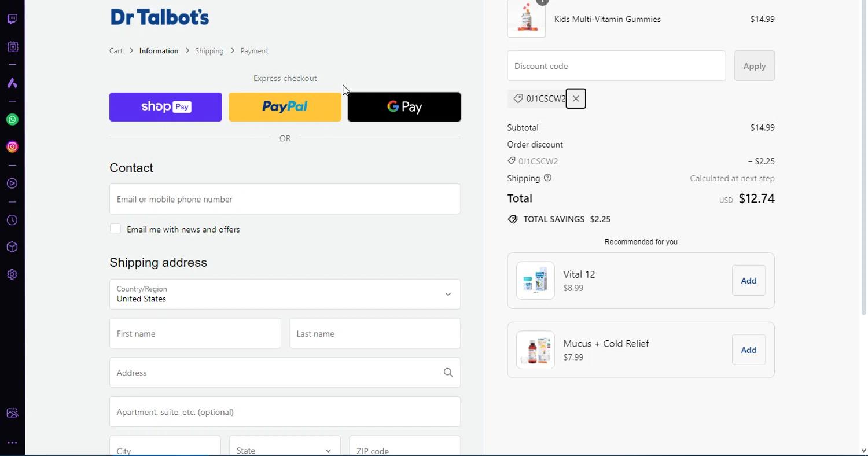
Task: Click the Apply discount button
Action: [755, 66]
